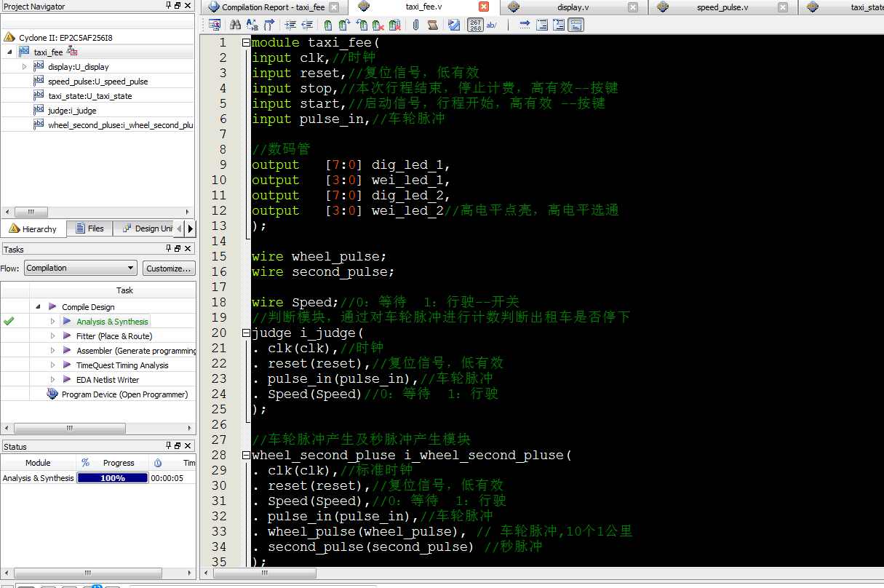
Task: Click the Customize... button
Action: coord(169,268)
